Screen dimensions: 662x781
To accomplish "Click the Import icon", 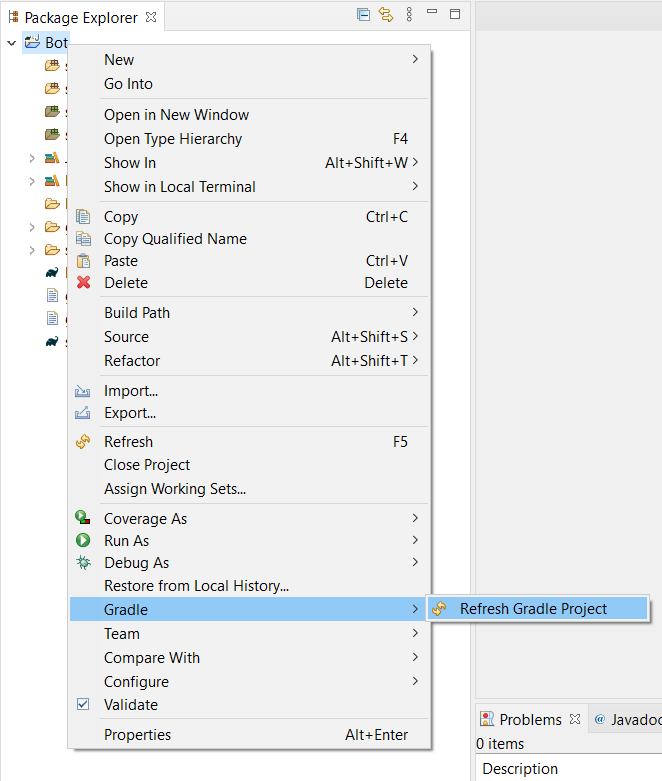I will (x=83, y=391).
